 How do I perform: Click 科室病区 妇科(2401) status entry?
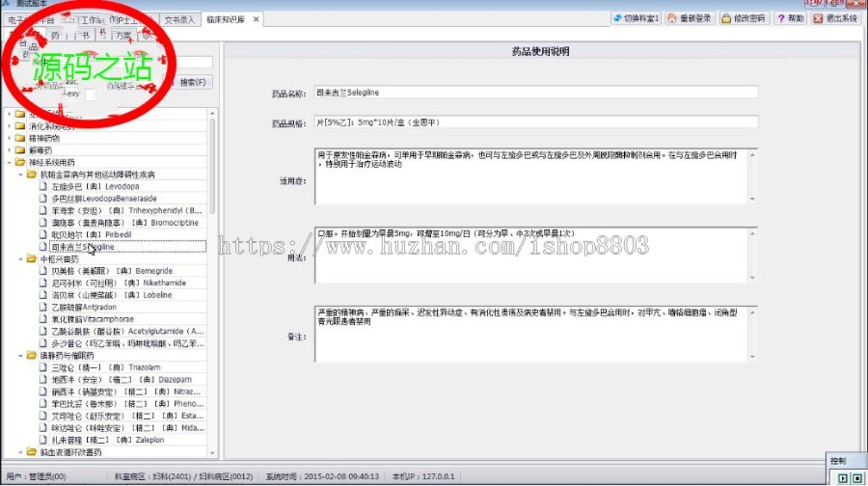183,476
